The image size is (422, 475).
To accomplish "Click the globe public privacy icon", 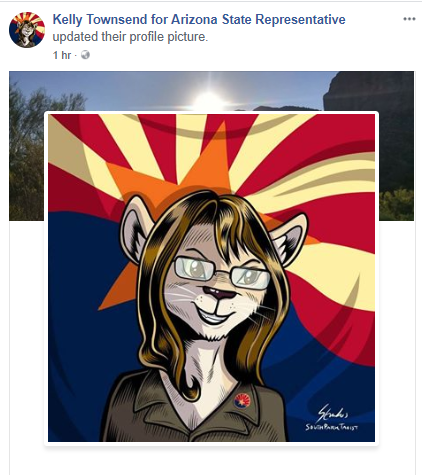I will tap(85, 55).
